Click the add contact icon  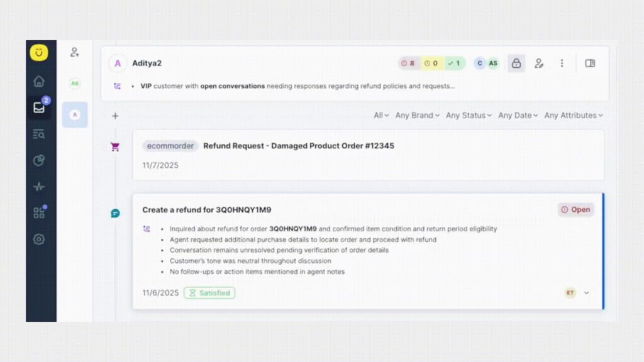[x=75, y=52]
